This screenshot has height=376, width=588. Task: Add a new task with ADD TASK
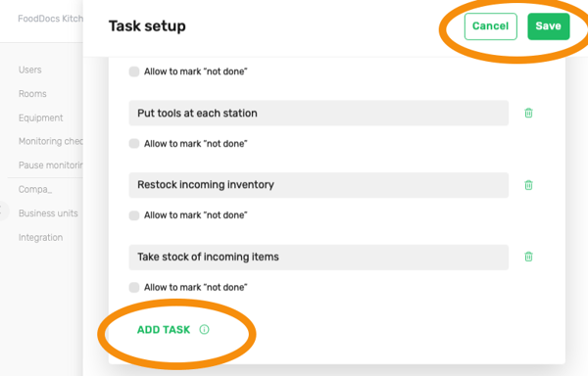pos(164,330)
